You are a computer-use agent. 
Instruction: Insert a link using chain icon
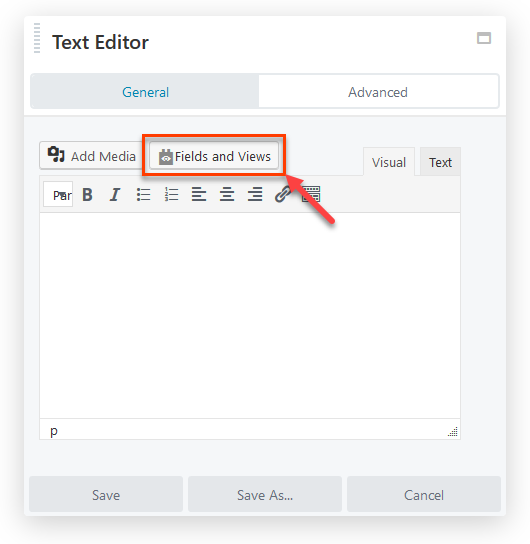[283, 194]
